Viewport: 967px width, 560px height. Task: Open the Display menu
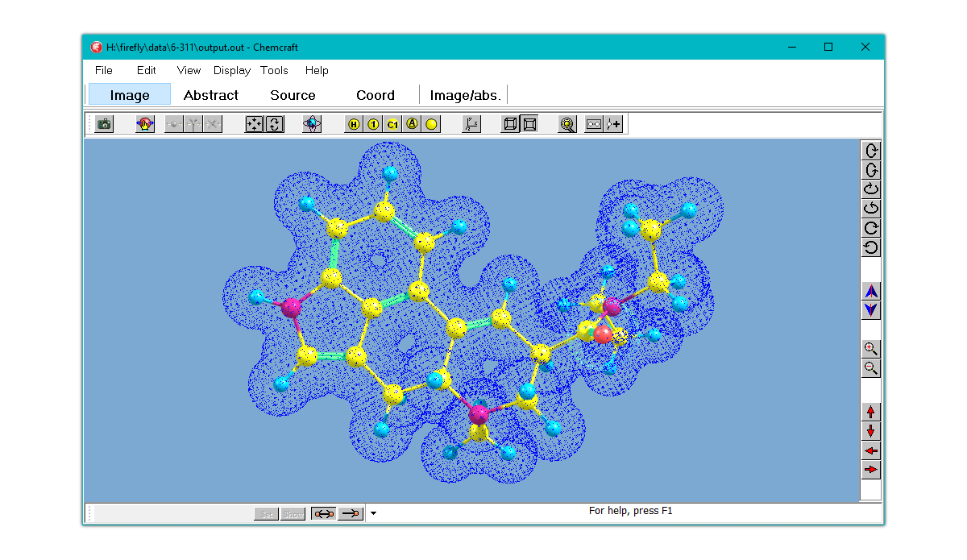point(232,70)
